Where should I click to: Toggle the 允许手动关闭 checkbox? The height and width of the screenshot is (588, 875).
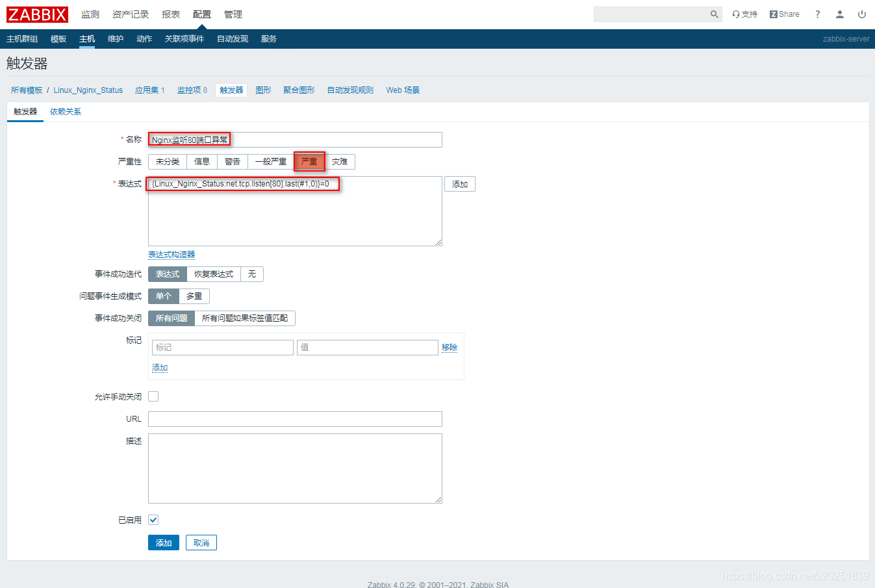(153, 396)
